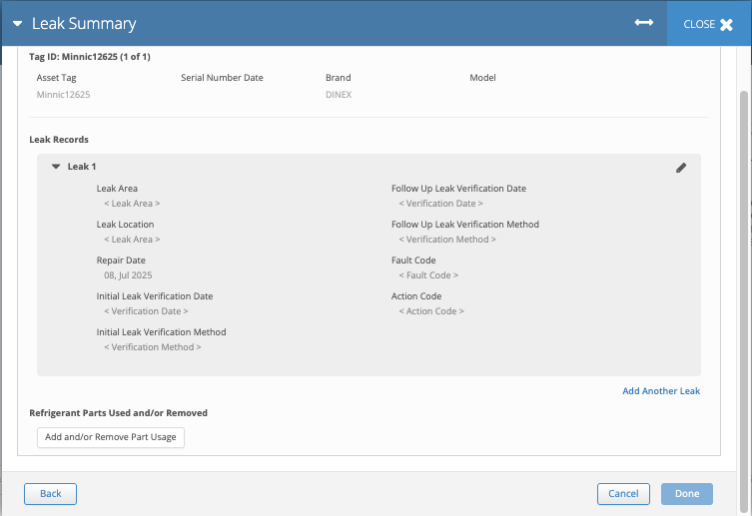Go back with the Back button

50,494
